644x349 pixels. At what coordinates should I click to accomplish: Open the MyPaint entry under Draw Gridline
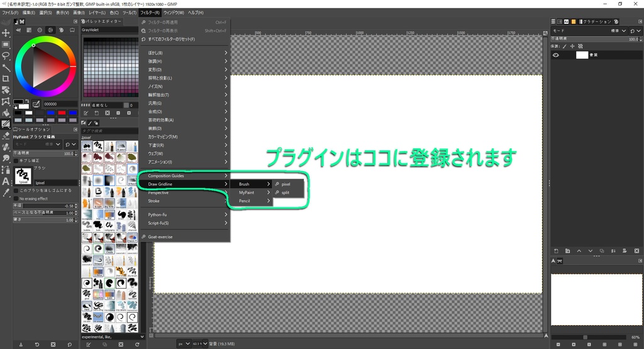(x=250, y=192)
